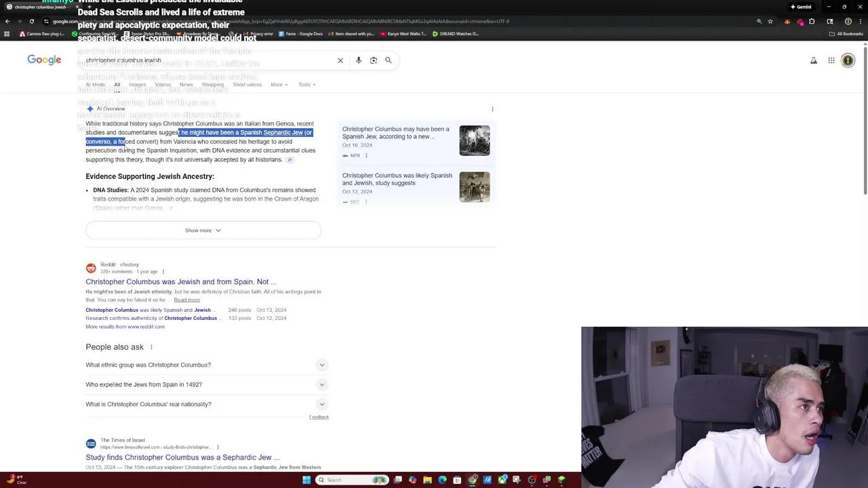Image resolution: width=868 pixels, height=488 pixels.
Task: Click the Google logo
Action: (x=44, y=60)
